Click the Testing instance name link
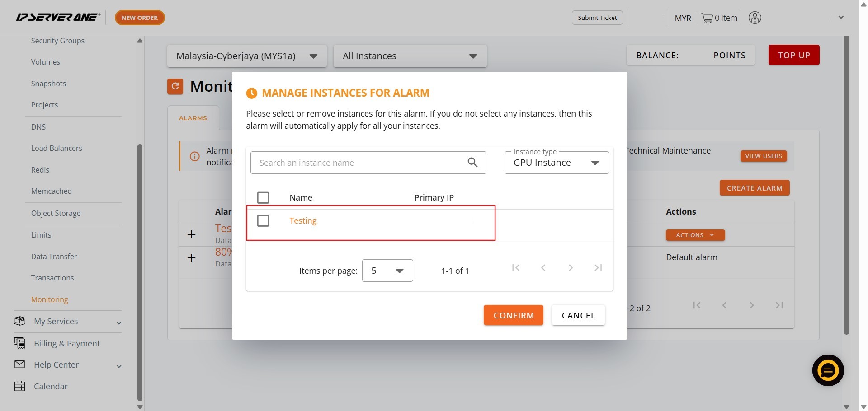 [x=303, y=221]
